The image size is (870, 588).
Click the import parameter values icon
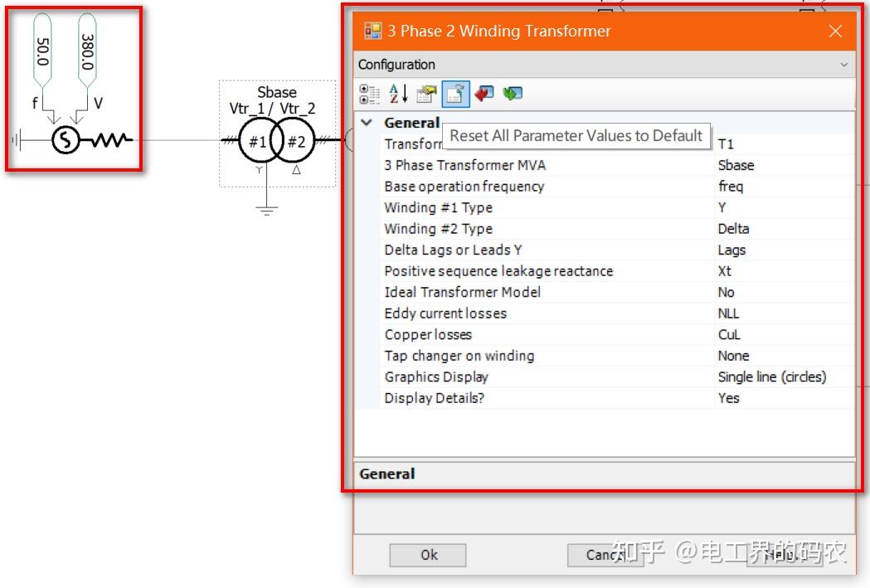(x=425, y=93)
